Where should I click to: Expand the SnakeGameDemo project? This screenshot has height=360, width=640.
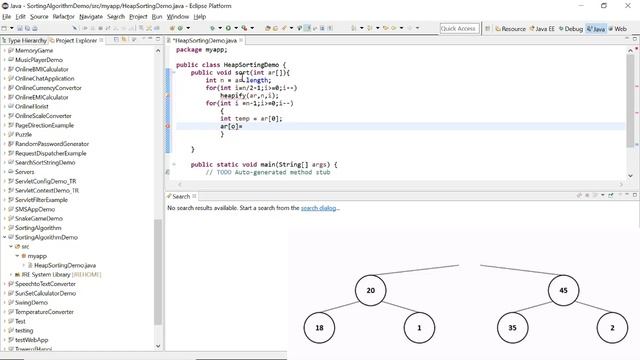click(x=4, y=218)
